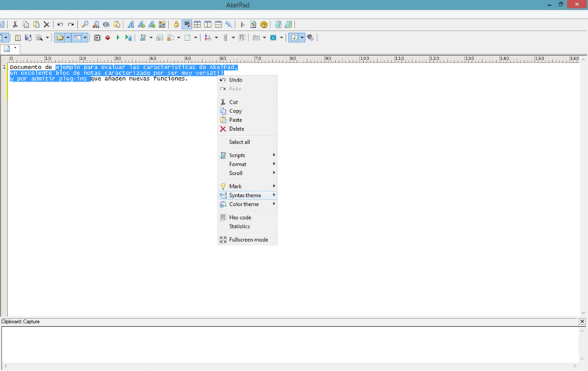Click the yellow gear settings icon

[x=264, y=25]
